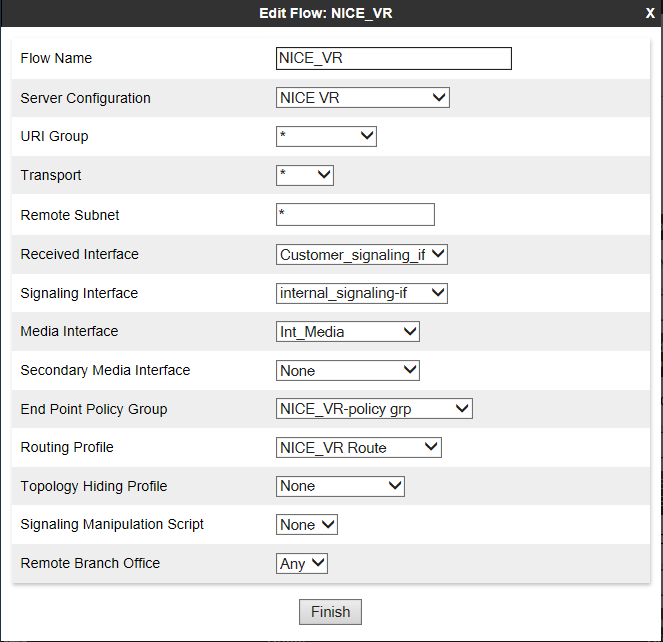663x642 pixels.
Task: Click the 'Topology Hiding Profile' label text
Action: coord(94,486)
